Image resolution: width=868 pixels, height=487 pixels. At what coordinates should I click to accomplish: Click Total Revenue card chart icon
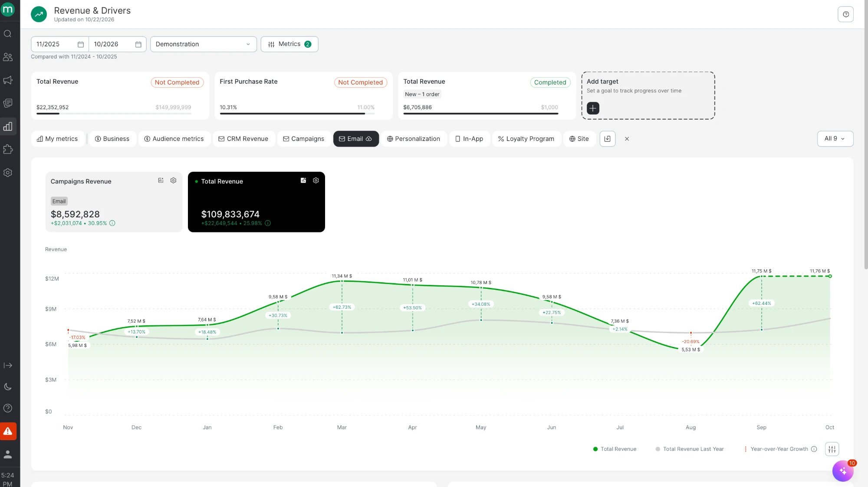tap(303, 180)
